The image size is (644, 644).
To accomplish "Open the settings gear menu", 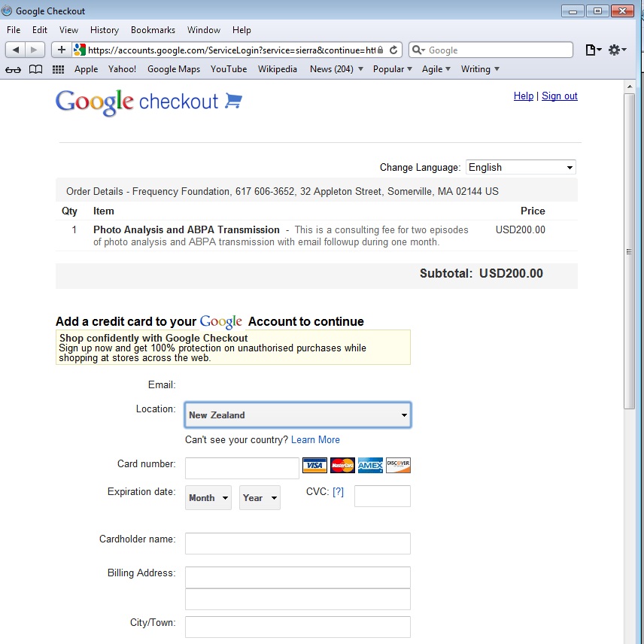I will (616, 50).
